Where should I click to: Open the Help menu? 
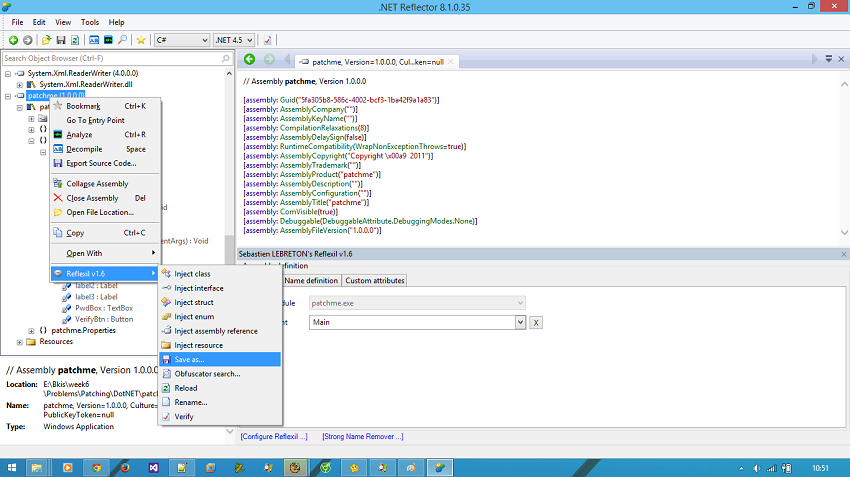pyautogui.click(x=117, y=22)
